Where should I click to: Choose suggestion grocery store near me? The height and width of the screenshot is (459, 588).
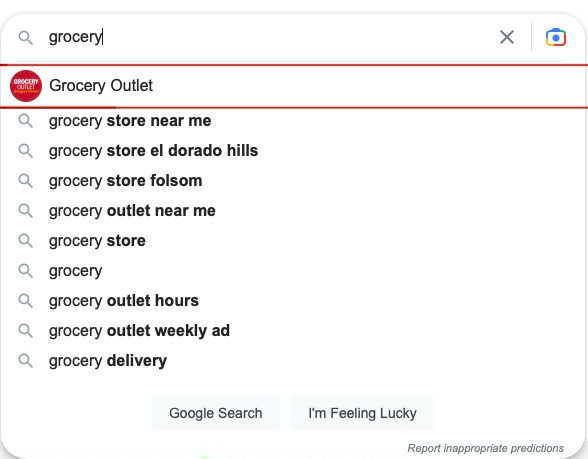(294, 121)
